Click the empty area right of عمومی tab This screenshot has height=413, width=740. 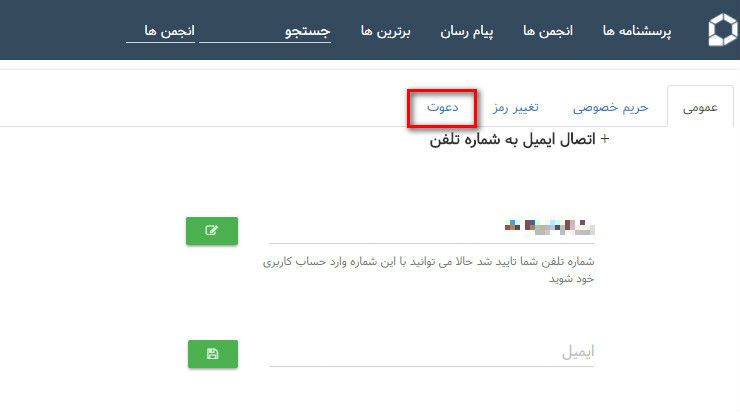pos(736,107)
